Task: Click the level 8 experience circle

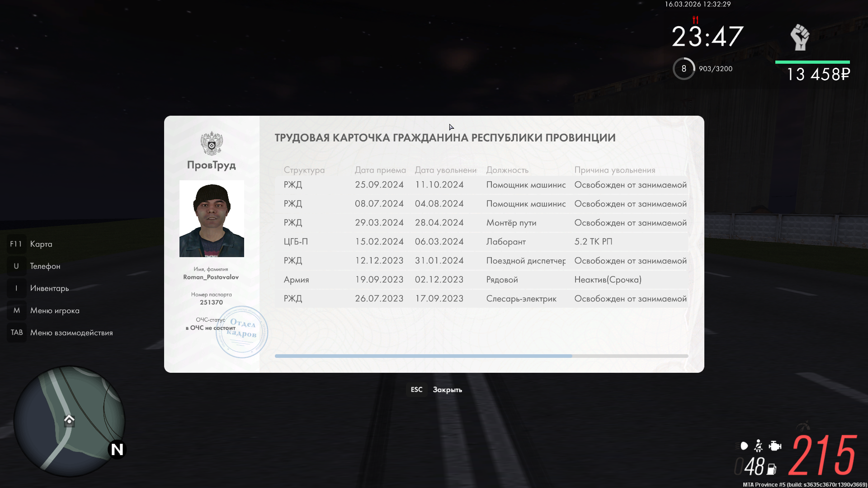Action: tap(684, 69)
